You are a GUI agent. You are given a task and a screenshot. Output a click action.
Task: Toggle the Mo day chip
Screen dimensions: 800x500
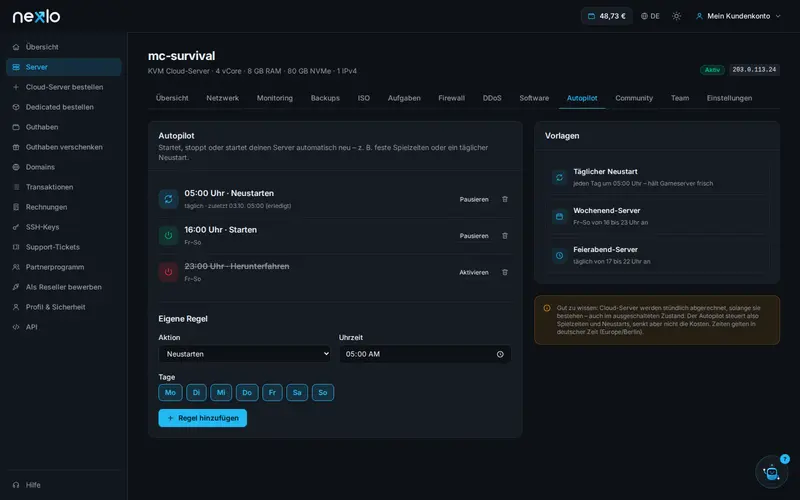[170, 392]
